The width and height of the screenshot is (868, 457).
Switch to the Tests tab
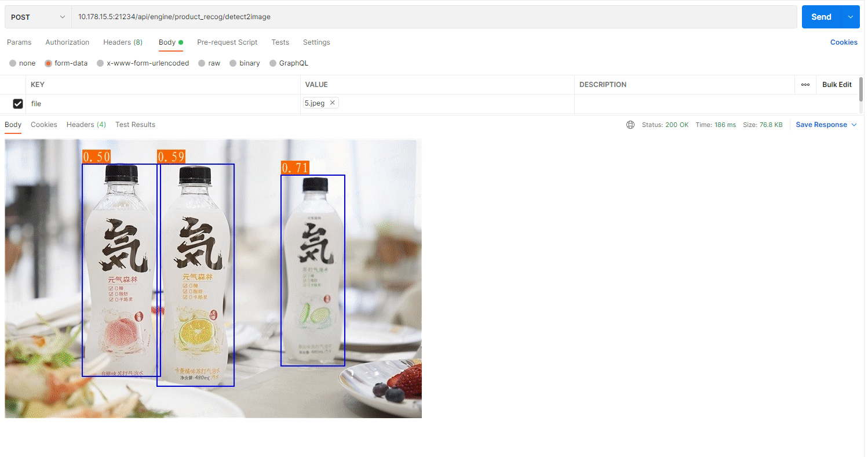[x=280, y=42]
